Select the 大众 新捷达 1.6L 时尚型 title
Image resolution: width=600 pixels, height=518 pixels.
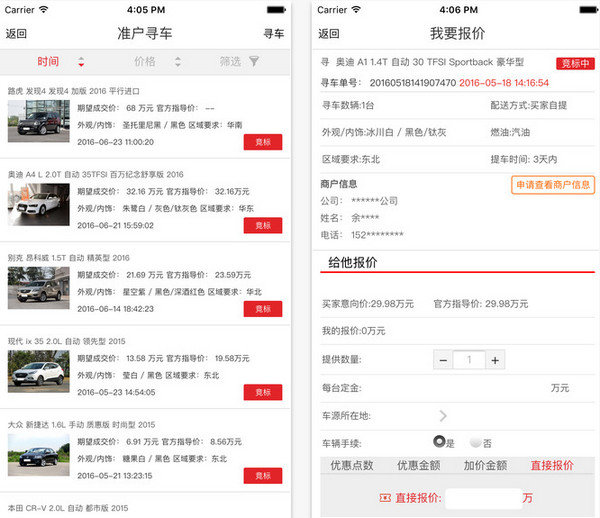tap(82, 425)
